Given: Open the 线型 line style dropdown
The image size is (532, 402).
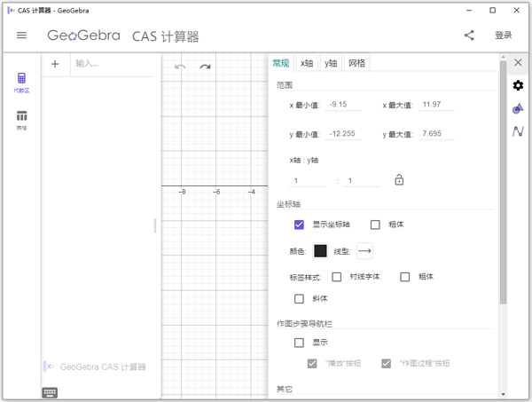Looking at the screenshot, I should 364,251.
